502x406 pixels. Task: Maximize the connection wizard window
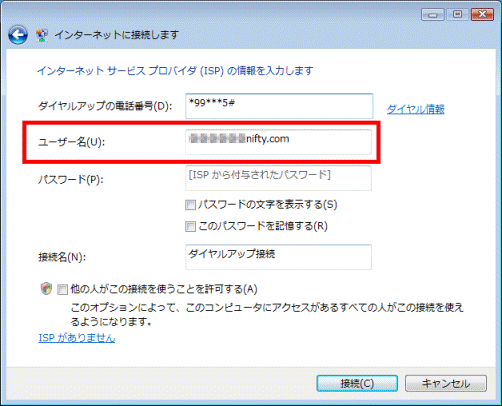(457, 15)
